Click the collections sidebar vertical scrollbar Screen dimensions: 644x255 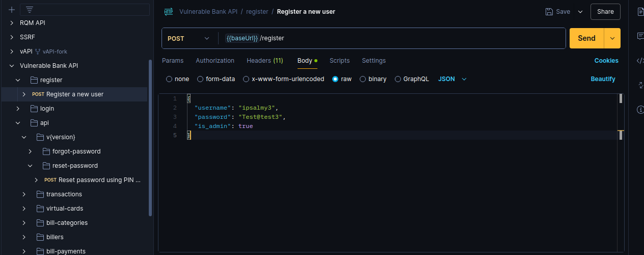[150, 138]
